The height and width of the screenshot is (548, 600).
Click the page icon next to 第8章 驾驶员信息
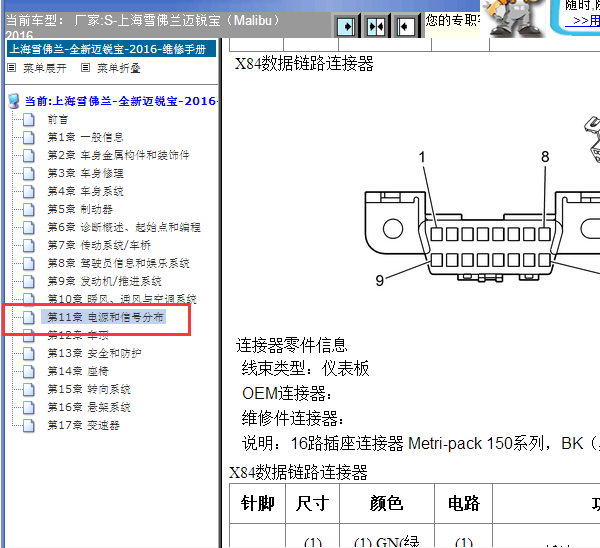[29, 263]
